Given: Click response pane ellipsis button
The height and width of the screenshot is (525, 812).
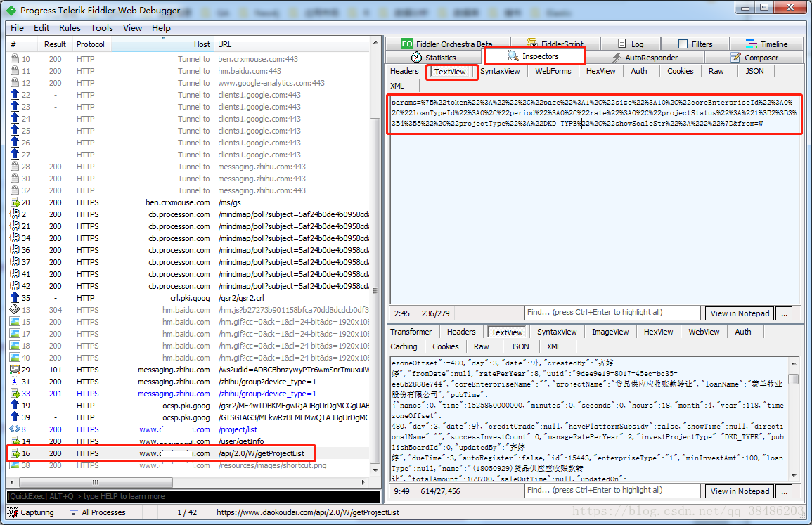Looking at the screenshot, I should click(x=784, y=491).
